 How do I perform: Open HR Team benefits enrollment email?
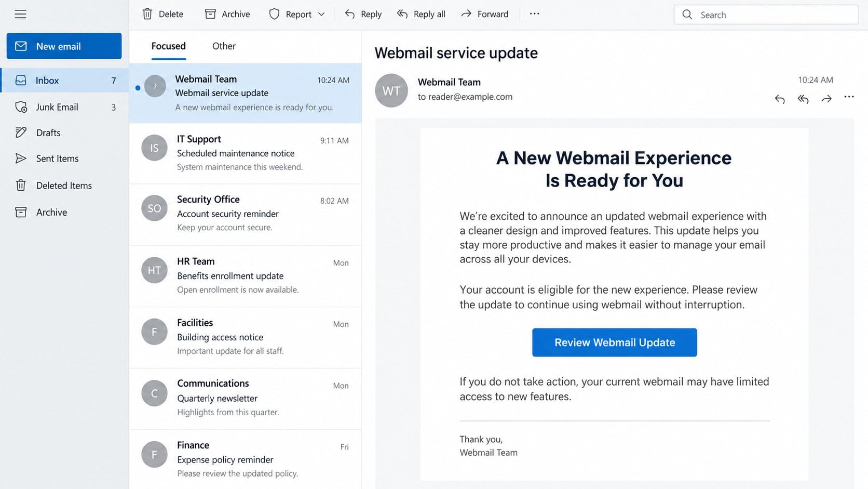click(245, 276)
